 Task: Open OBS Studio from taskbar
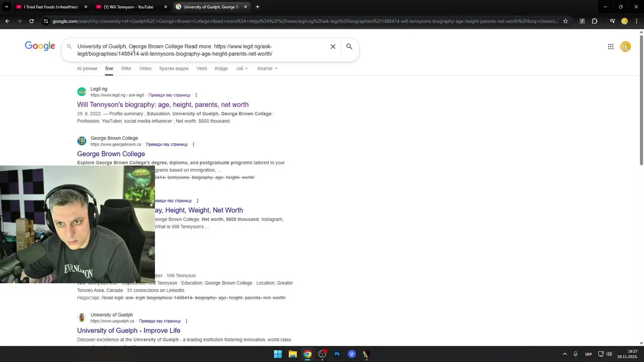pos(322,354)
